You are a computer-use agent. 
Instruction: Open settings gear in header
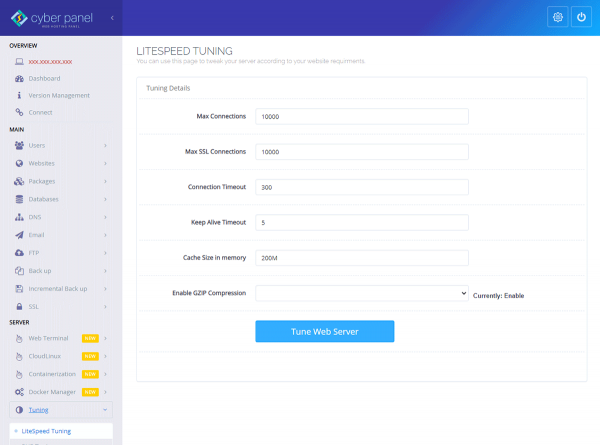pyautogui.click(x=558, y=17)
